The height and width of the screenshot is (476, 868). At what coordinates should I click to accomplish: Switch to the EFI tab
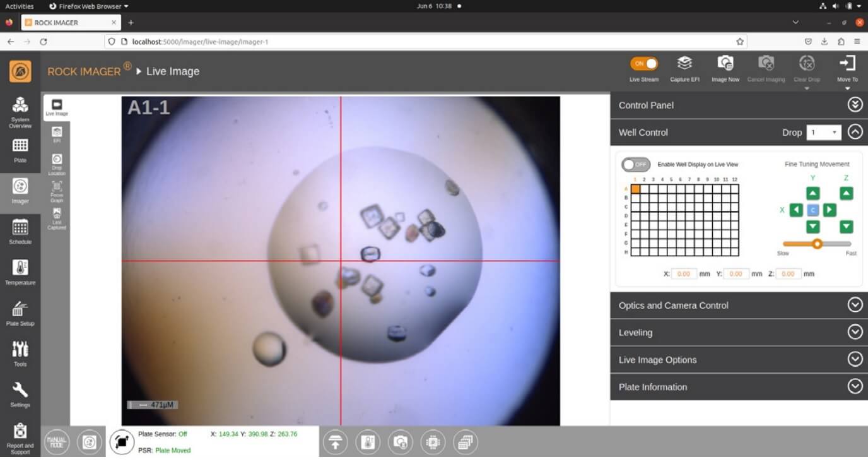tap(57, 133)
